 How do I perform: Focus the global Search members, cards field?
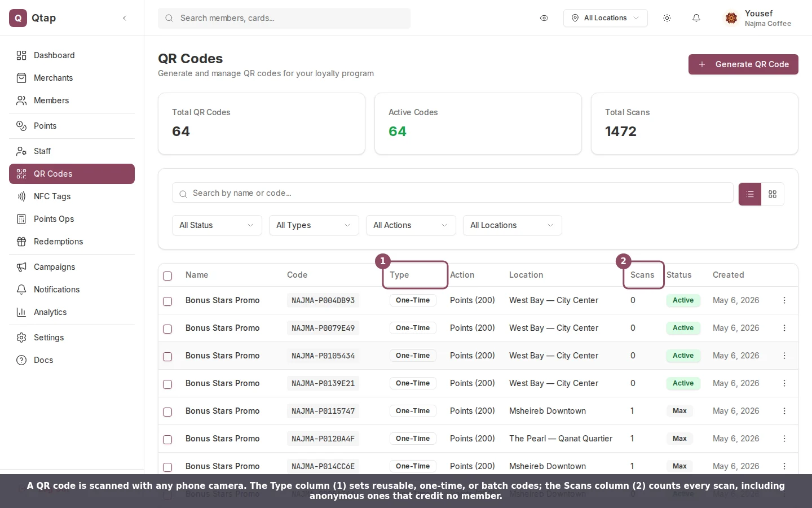tap(284, 18)
